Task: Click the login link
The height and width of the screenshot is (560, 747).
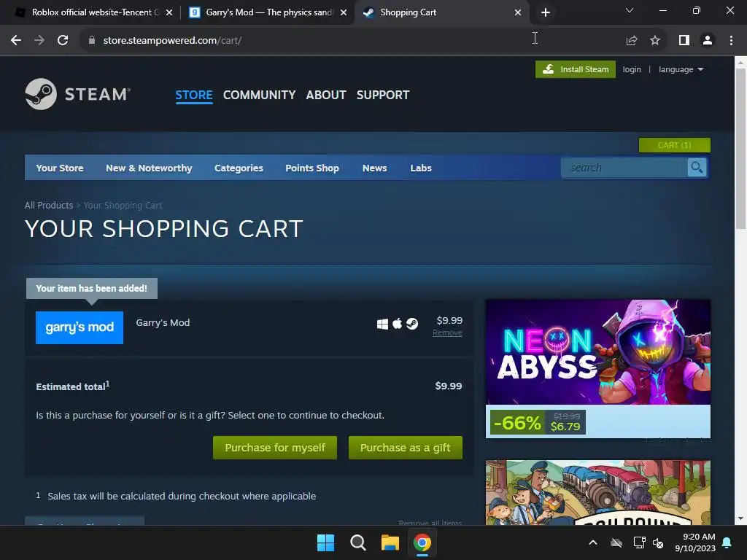Action: click(x=632, y=69)
